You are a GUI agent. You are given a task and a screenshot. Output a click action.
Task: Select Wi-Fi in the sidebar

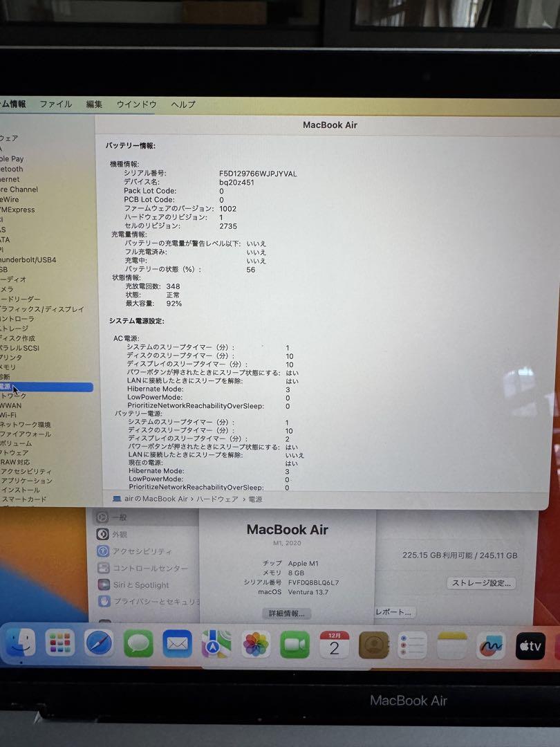8,415
